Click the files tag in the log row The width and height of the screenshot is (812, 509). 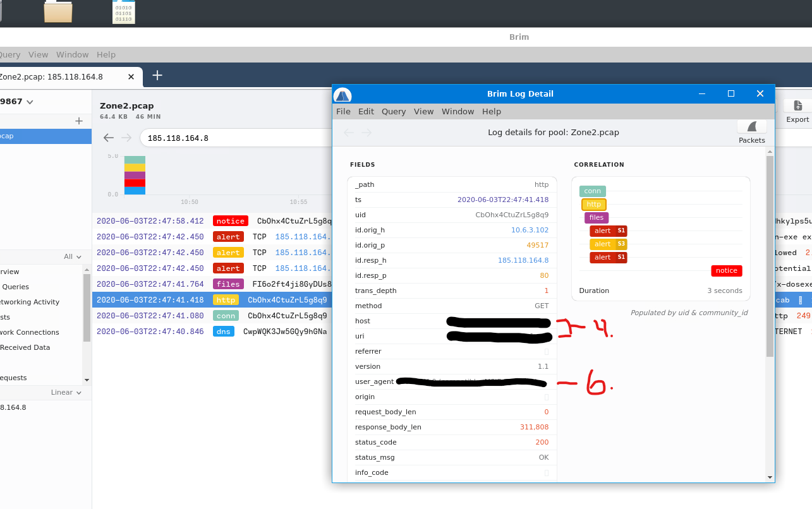(x=228, y=284)
